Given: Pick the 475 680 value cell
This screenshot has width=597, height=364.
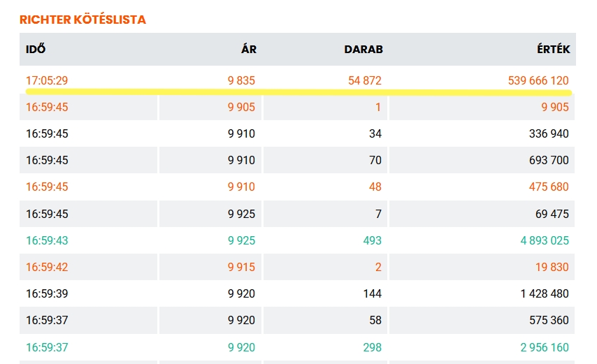Looking at the screenshot, I should pos(549,187).
